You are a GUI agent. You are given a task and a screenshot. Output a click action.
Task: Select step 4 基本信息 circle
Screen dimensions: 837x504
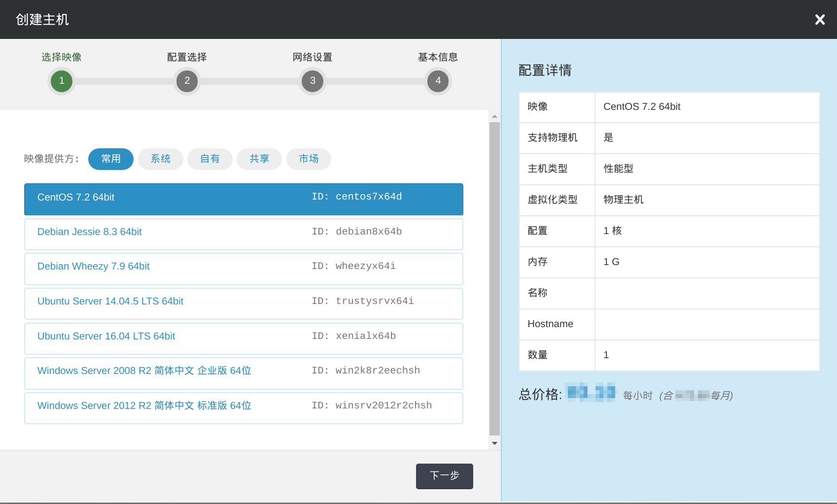pyautogui.click(x=438, y=81)
